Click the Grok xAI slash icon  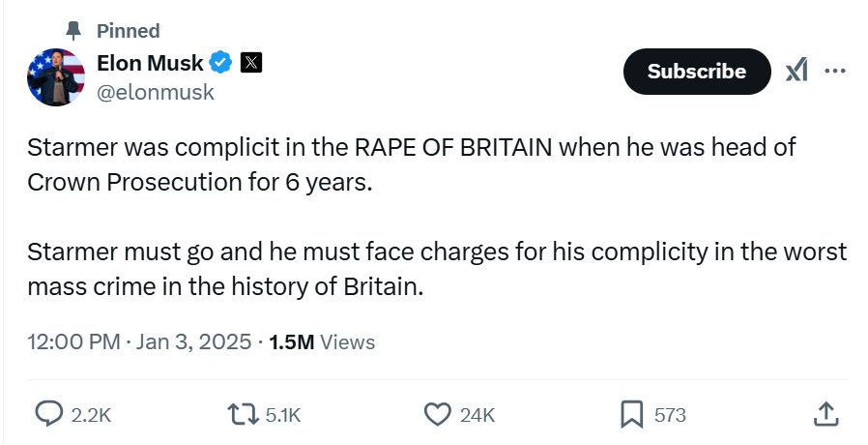796,71
